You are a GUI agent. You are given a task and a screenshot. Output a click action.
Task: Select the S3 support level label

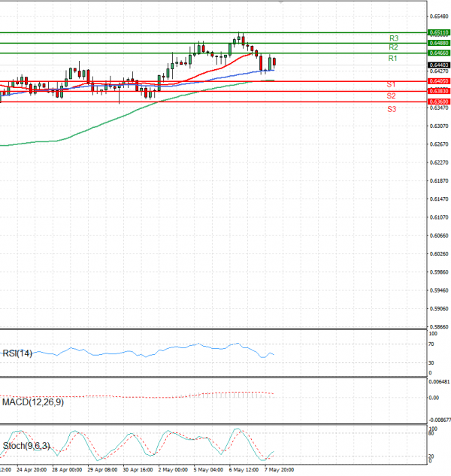tap(392, 109)
